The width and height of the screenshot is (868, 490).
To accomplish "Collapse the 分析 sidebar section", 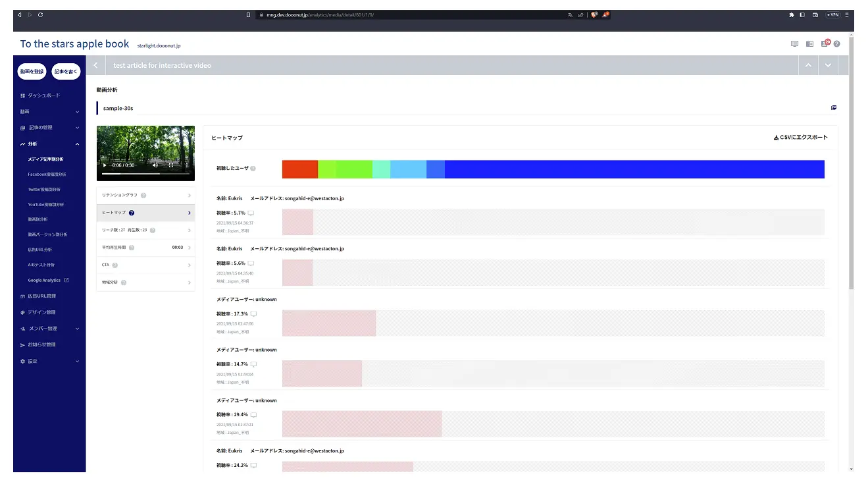I will (x=77, y=144).
